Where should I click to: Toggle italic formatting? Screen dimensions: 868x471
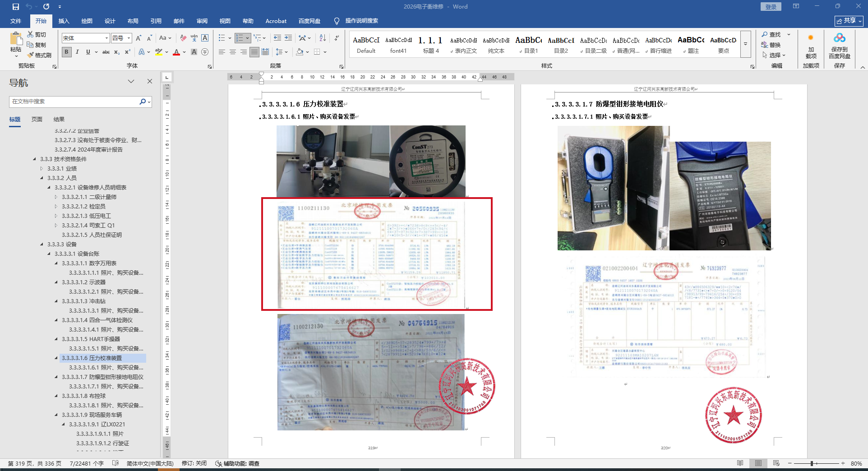click(77, 52)
